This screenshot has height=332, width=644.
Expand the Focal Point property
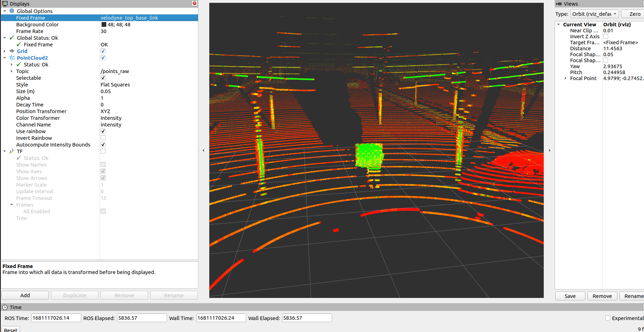(566, 78)
